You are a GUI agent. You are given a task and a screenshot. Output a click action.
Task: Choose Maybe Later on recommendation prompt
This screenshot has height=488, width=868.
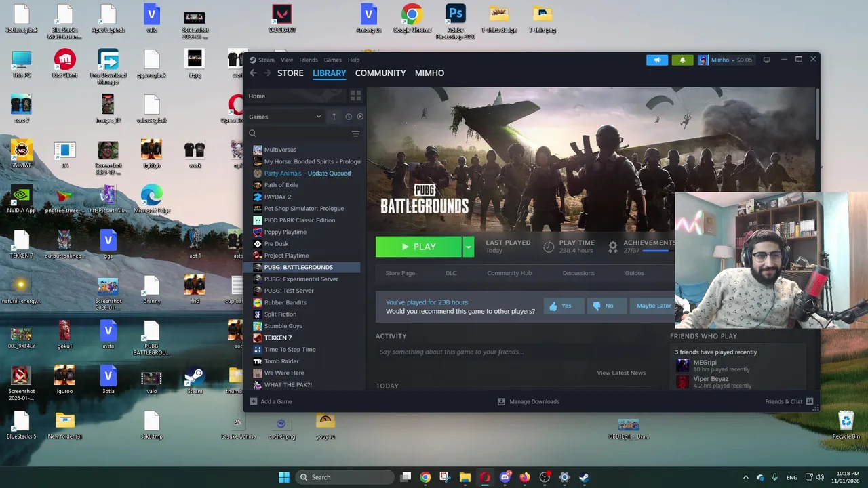coord(653,306)
